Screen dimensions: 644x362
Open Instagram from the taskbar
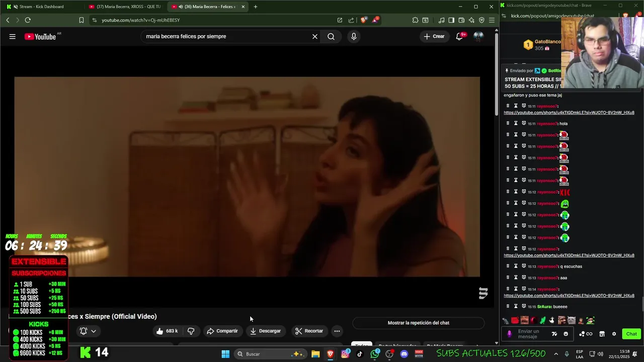point(345,354)
